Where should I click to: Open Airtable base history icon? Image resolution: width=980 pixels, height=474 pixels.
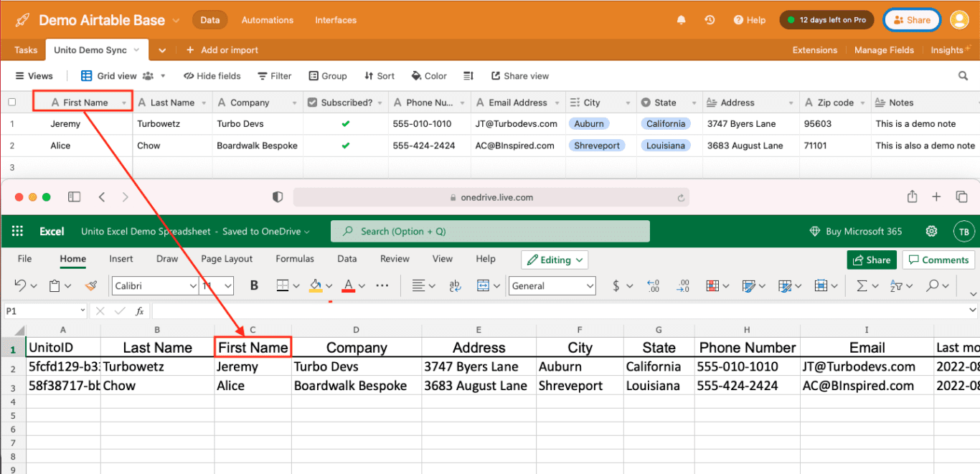pyautogui.click(x=710, y=20)
